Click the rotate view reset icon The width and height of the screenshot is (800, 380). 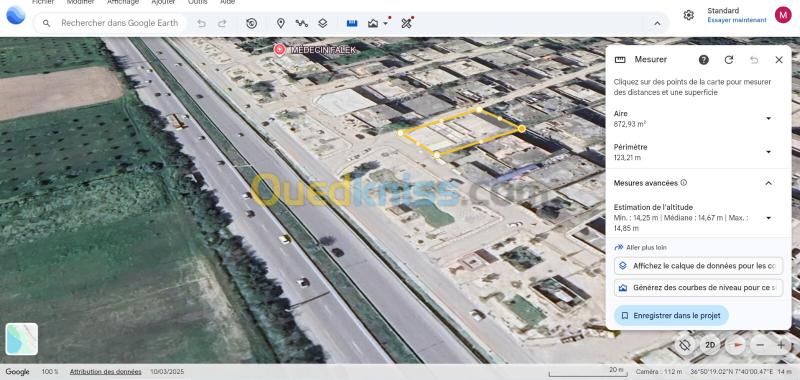685,345
